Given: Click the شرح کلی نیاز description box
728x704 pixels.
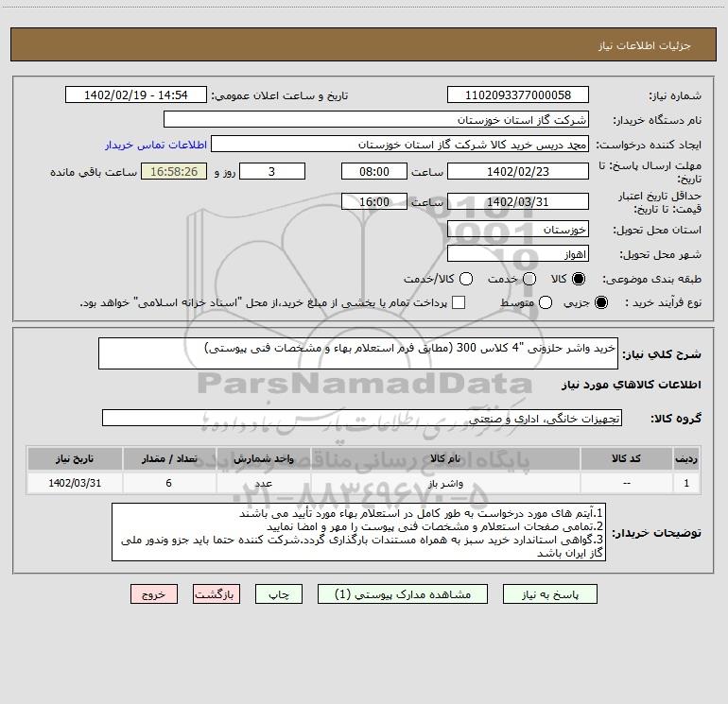Looking at the screenshot, I should click(x=358, y=353).
